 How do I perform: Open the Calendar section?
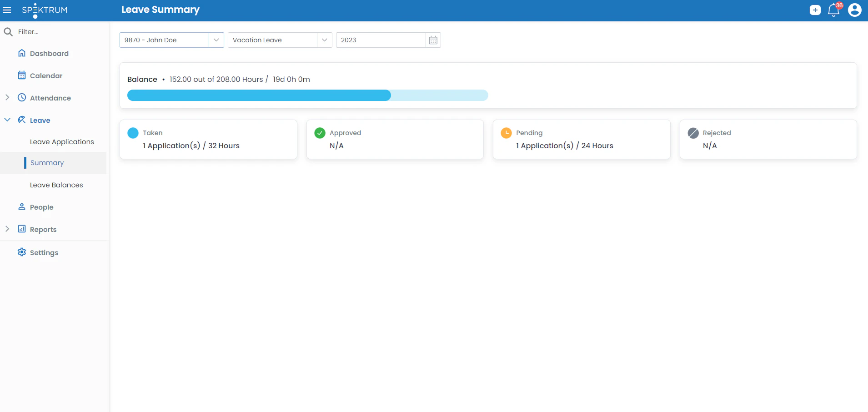[46, 75]
